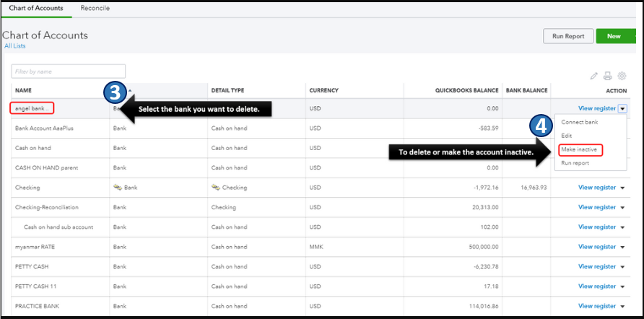Click View register for Checking-Reconciliation
The height and width of the screenshot is (319, 644).
596,208
